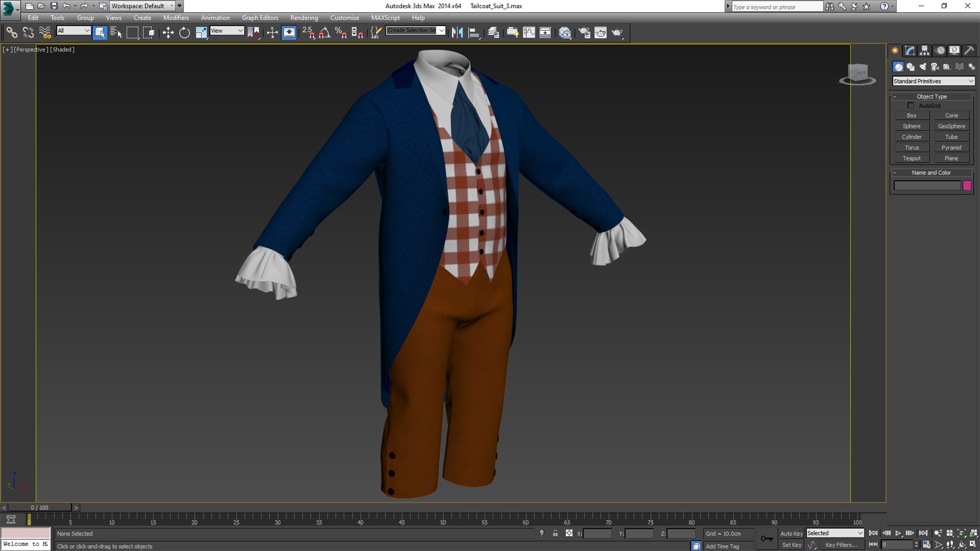Open the Select by Name dialog
The width and height of the screenshot is (980, 551).
point(116,33)
